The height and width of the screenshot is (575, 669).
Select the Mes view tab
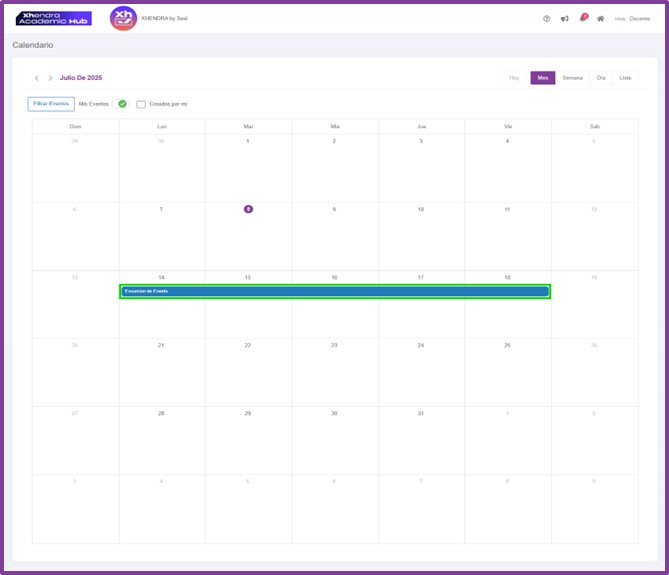pos(543,78)
